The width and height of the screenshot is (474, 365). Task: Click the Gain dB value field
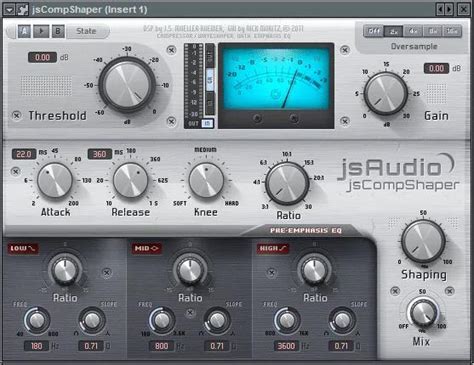point(436,69)
